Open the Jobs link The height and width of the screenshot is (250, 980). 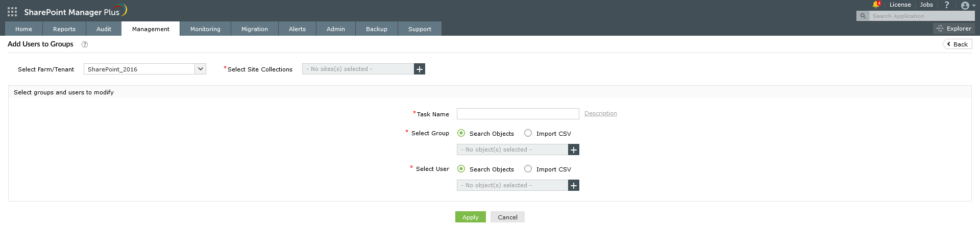pos(926,5)
